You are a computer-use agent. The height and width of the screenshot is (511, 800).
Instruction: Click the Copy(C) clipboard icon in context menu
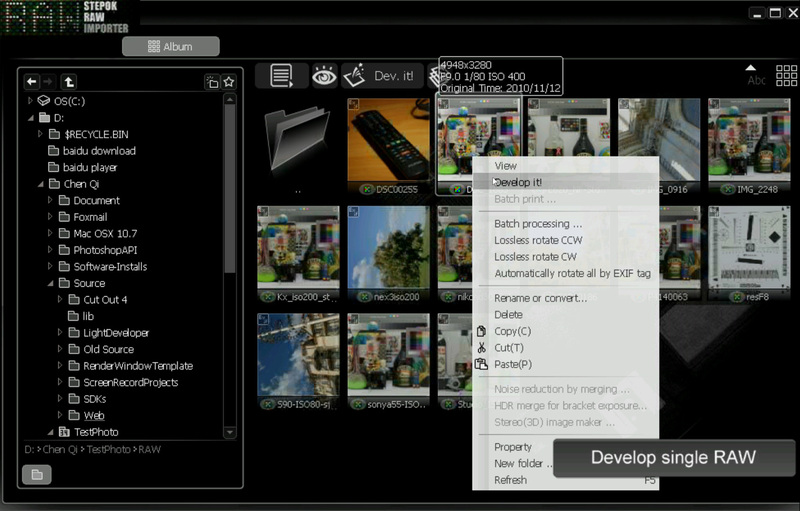481,331
